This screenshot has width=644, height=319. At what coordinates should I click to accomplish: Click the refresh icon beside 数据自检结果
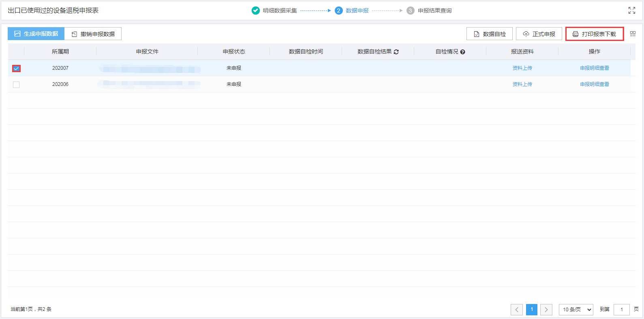[396, 52]
